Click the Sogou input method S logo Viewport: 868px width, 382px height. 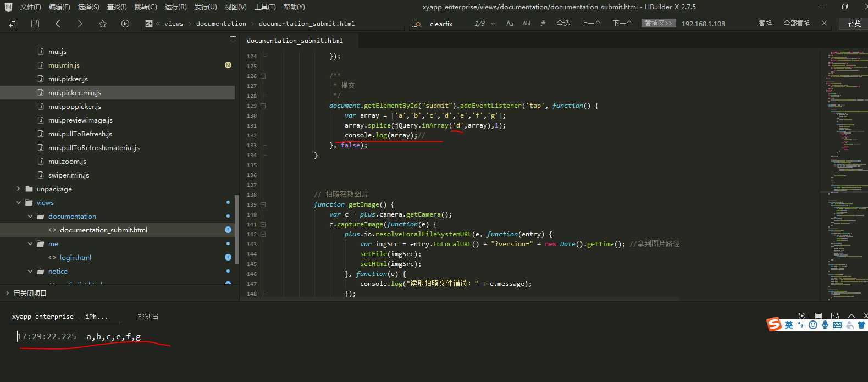pyautogui.click(x=775, y=324)
